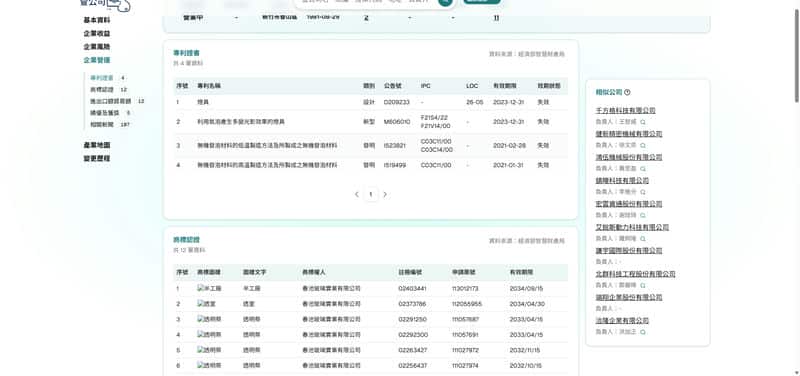Viewport: 800px width, 376px height.
Task: Open similar company 艾鉅斯動力科技有限公司
Action: (632, 227)
